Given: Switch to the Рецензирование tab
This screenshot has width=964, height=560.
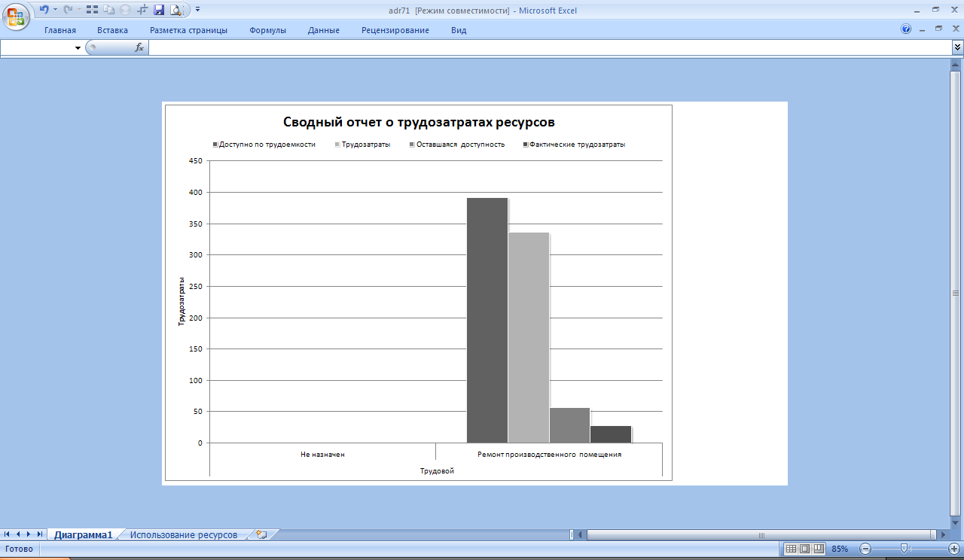Looking at the screenshot, I should 395,30.
